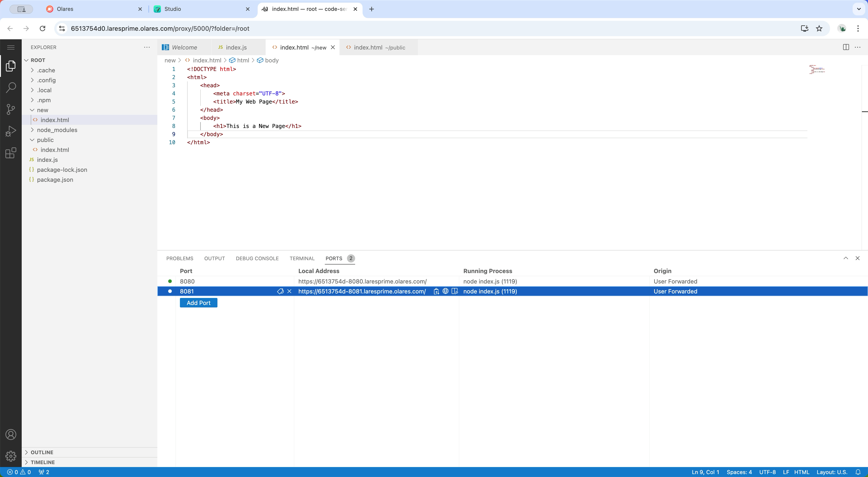Expand the OUTLINE section
Screen dimensions: 868x477
[x=42, y=452]
